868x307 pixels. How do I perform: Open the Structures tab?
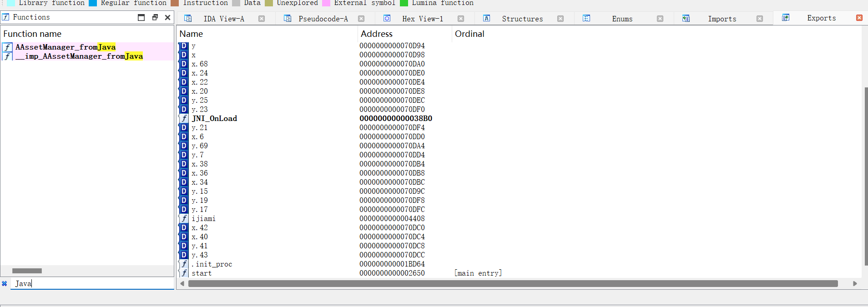[522, 19]
